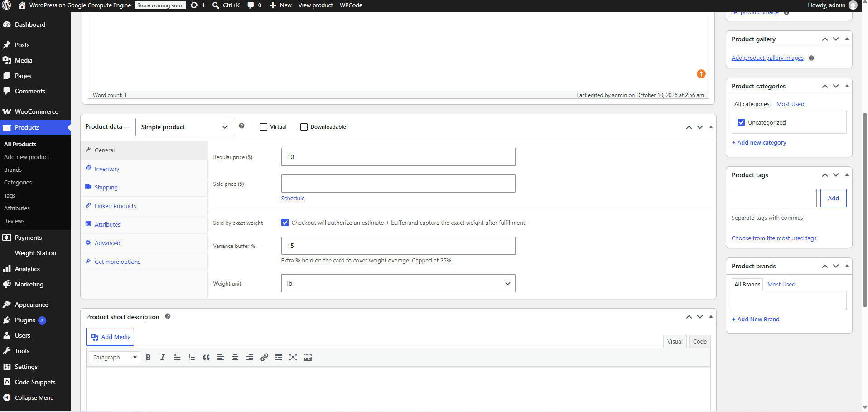This screenshot has width=868, height=412.
Task: Click the Bold formatting icon
Action: click(148, 357)
